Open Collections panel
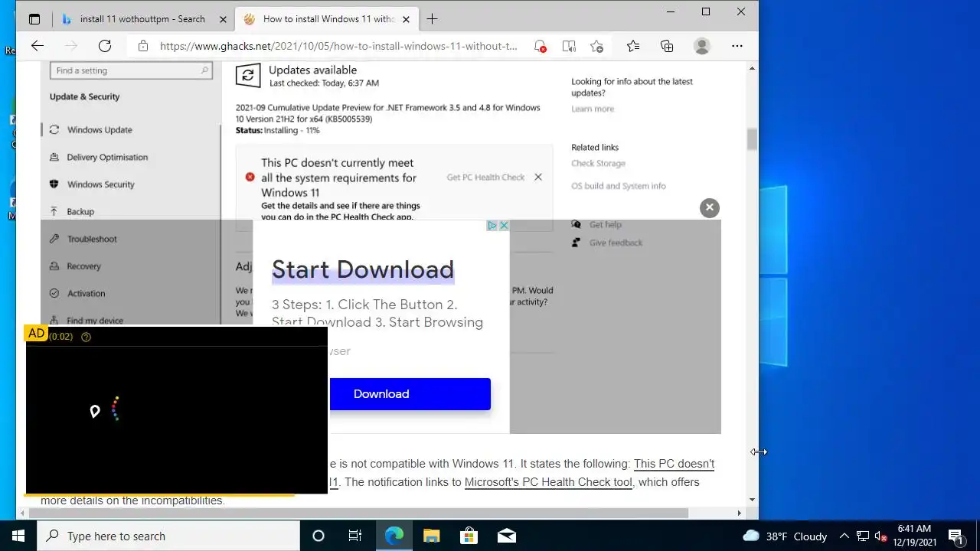This screenshot has height=551, width=980. 667,46
